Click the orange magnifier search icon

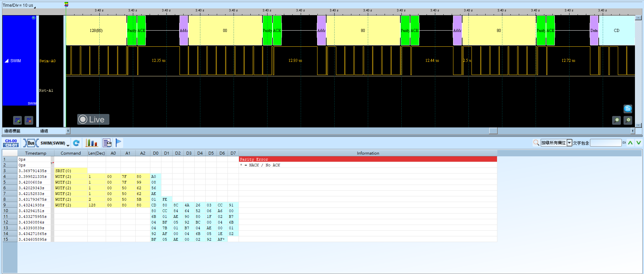(536, 143)
